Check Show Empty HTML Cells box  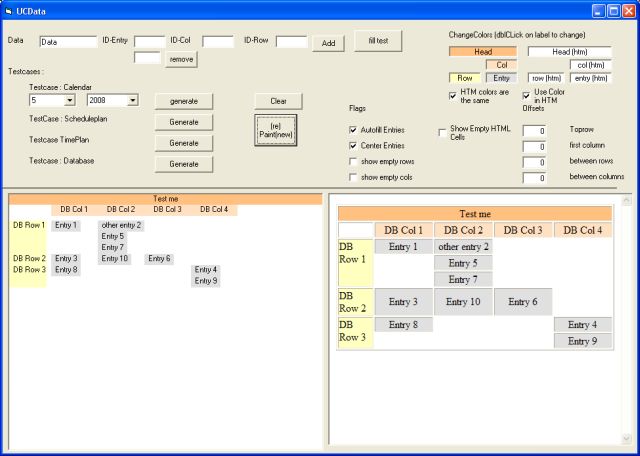pyautogui.click(x=443, y=131)
